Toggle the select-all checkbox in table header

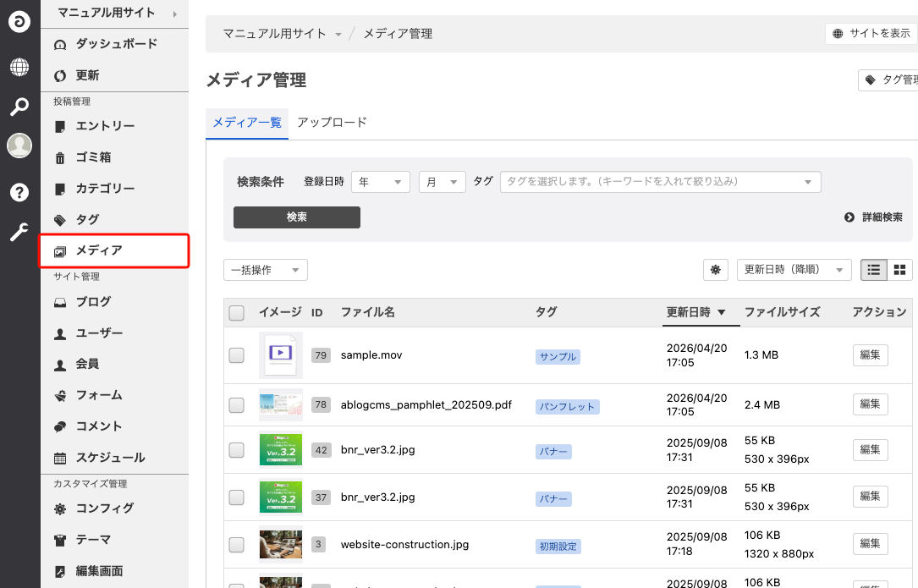pyautogui.click(x=237, y=313)
